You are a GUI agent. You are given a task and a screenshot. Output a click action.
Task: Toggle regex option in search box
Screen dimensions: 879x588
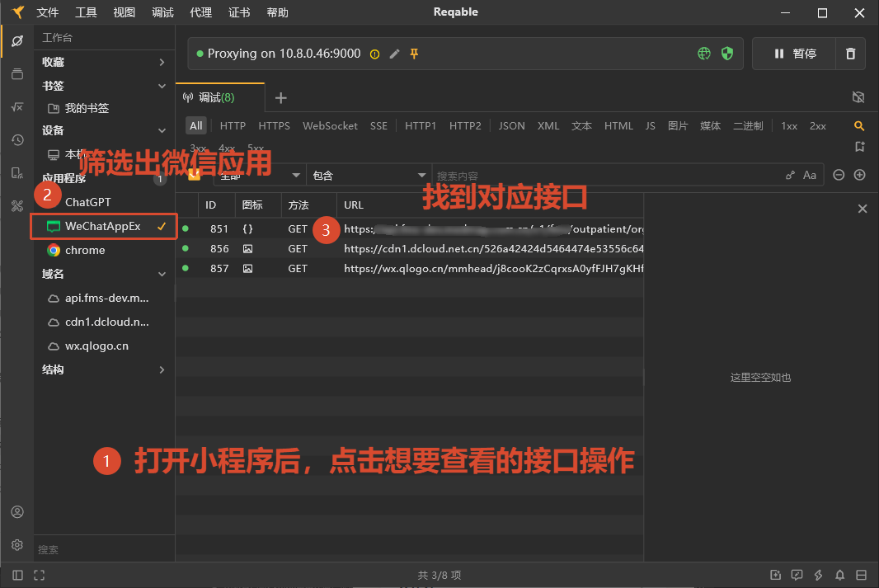pyautogui.click(x=791, y=176)
